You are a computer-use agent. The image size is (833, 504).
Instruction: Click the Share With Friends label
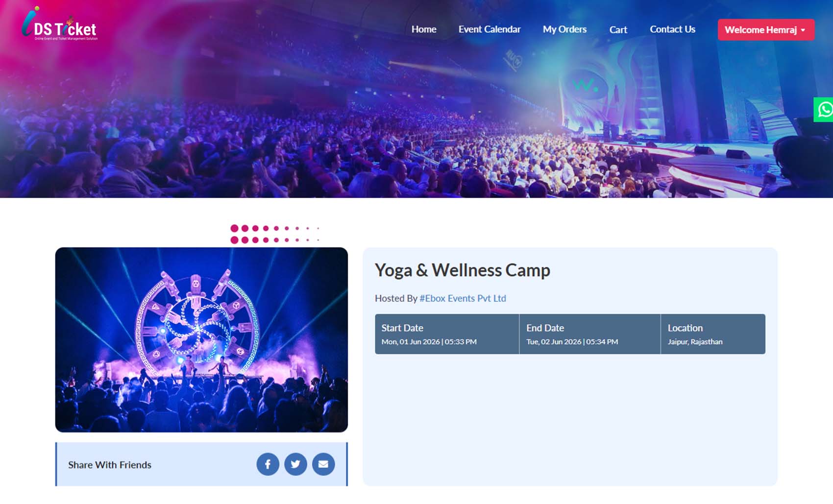tap(110, 465)
